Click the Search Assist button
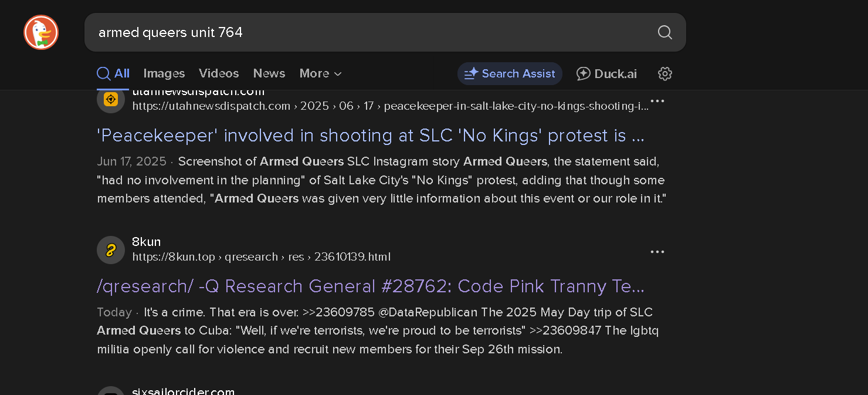This screenshot has width=868, height=395. [x=510, y=73]
